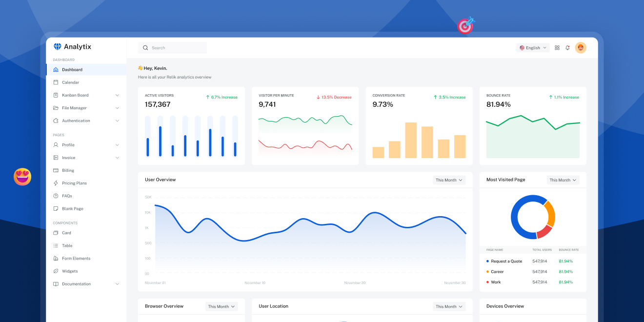Click inside the Search input field
The image size is (644, 322).
tap(172, 48)
